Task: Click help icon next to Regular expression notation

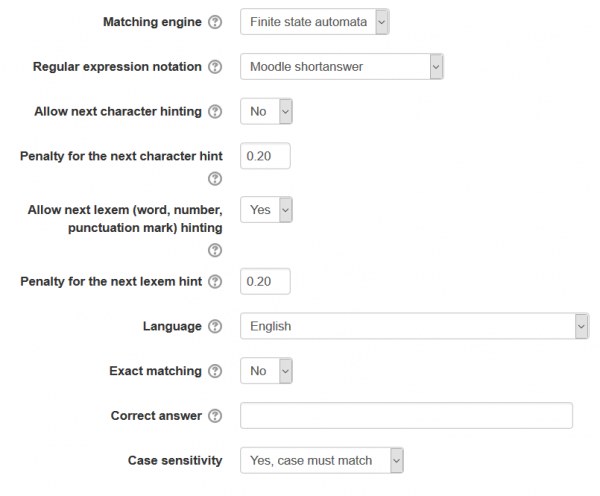Action: (x=215, y=67)
